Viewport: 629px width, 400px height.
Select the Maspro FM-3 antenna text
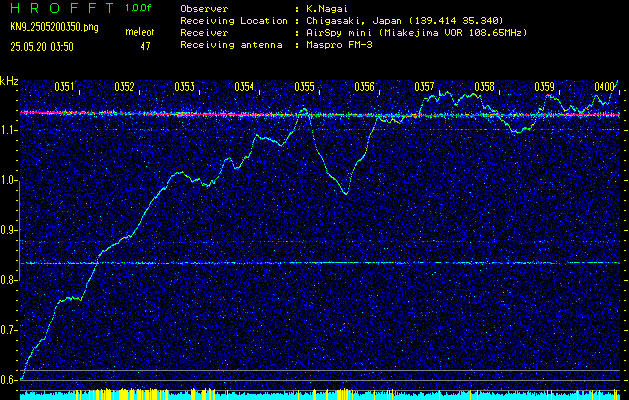[x=339, y=45]
